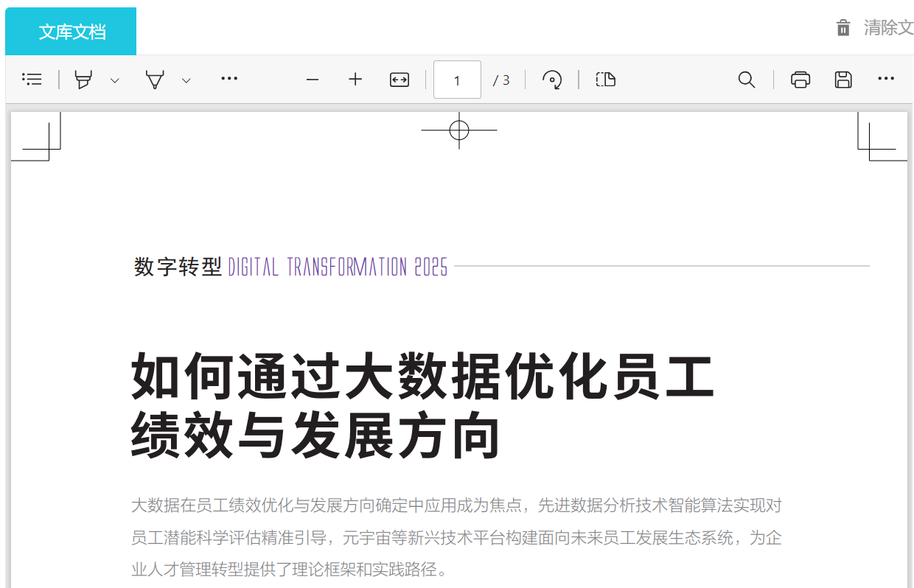Open more options menu at toolbar right
This screenshot has width=914, height=588.
(886, 79)
